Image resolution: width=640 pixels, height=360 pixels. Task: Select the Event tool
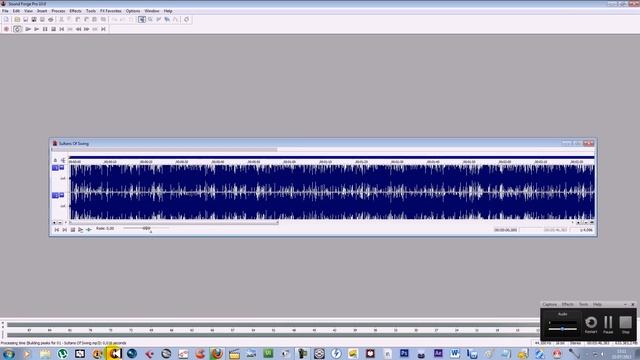167,20
